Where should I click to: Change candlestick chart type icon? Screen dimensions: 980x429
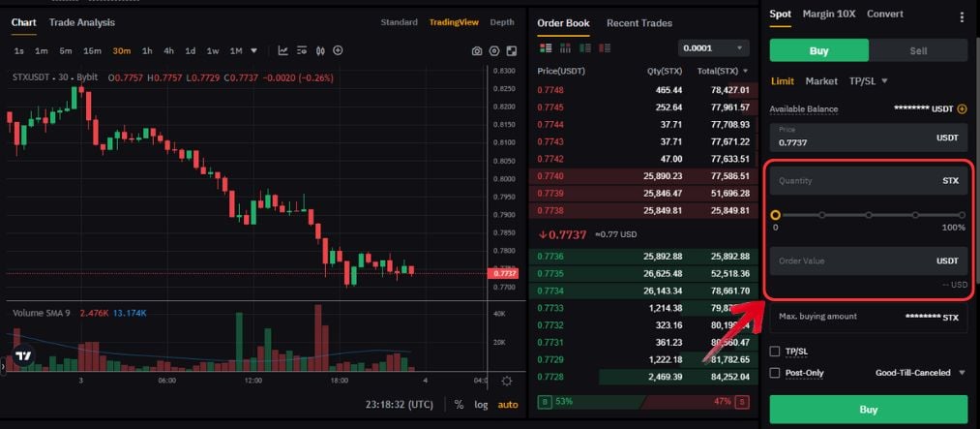[x=320, y=50]
